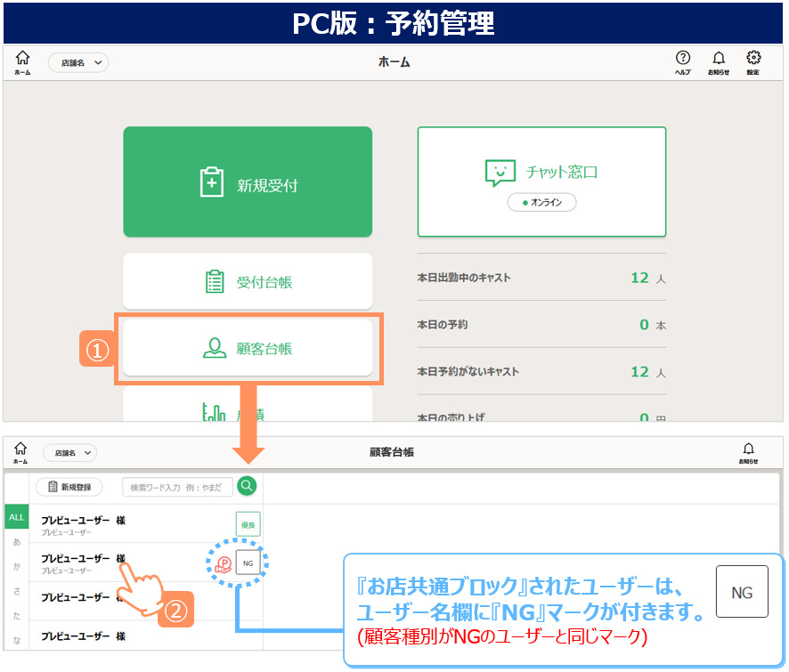Open the ヘルプ help icon
The image size is (789, 672).
(683, 61)
